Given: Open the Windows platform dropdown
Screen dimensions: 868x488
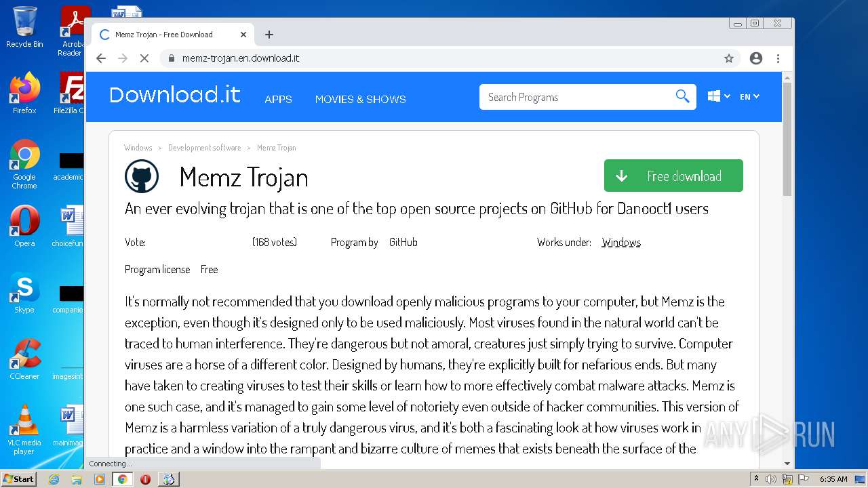Looking at the screenshot, I should coord(719,97).
